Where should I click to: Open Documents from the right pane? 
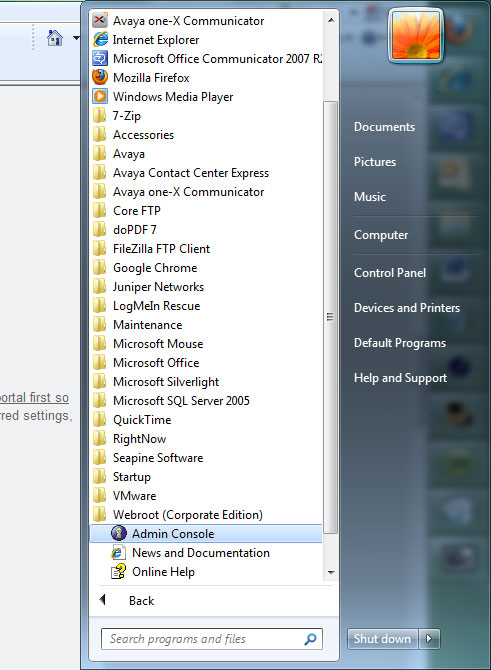tap(384, 127)
